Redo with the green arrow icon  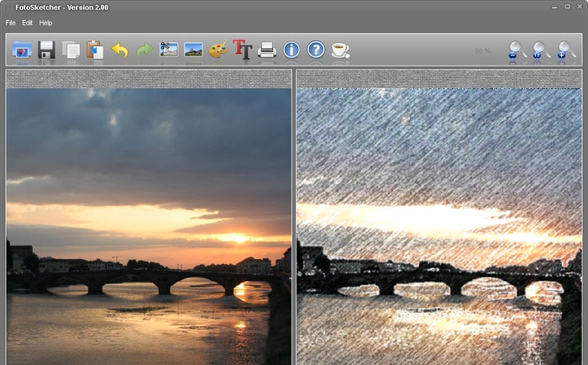[x=144, y=50]
